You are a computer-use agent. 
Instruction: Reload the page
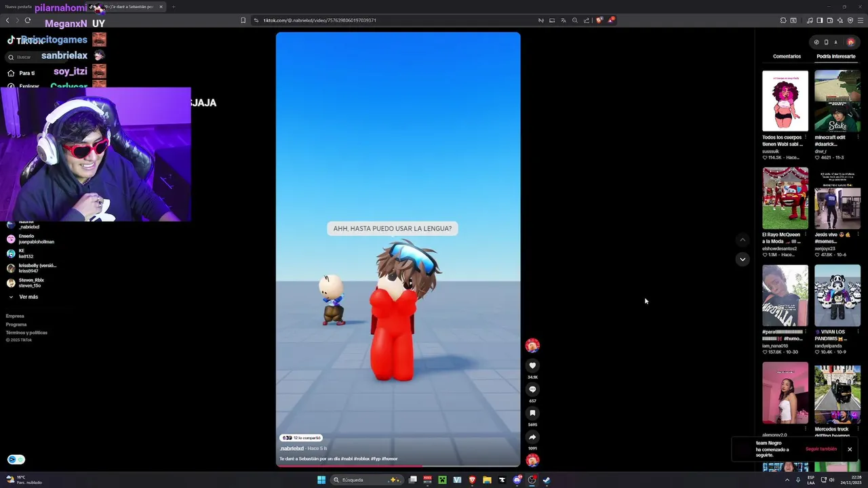(28, 20)
